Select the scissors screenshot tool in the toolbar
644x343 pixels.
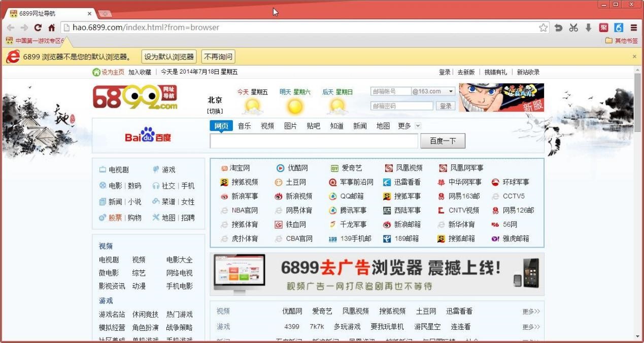coord(574,28)
